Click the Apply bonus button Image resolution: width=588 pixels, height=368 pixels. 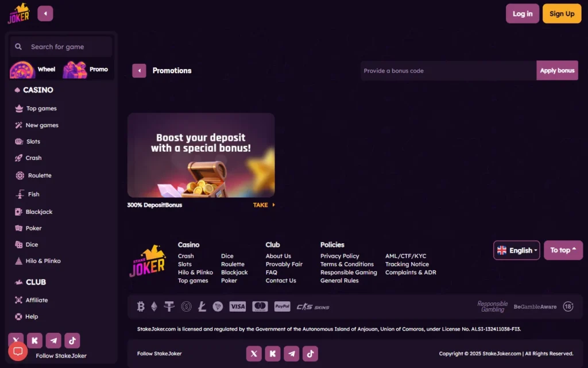pyautogui.click(x=557, y=71)
